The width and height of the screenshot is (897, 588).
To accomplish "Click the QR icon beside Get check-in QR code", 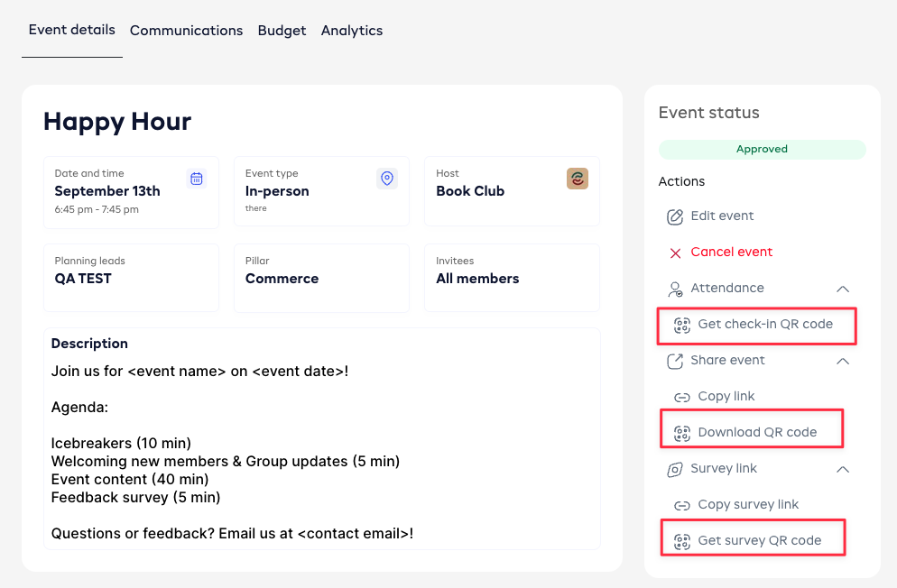I will (x=682, y=325).
